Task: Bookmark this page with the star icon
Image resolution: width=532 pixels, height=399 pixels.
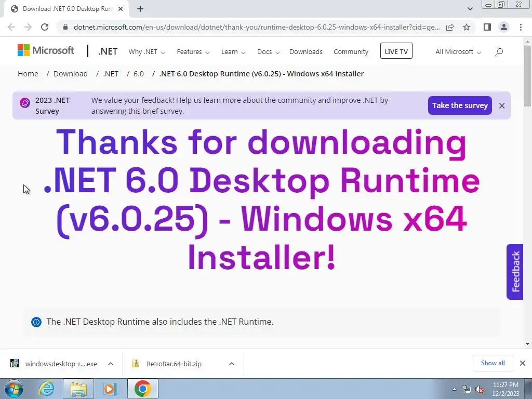Action: 467,27
